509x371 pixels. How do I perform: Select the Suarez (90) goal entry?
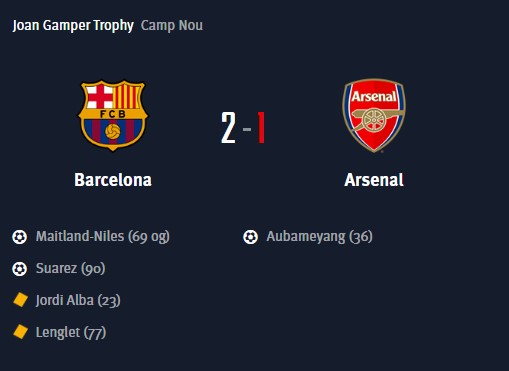[70, 269]
